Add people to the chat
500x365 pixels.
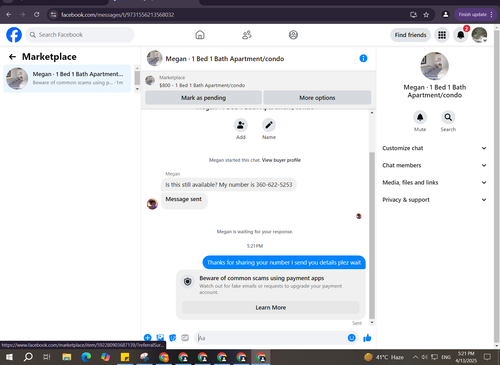pos(241,125)
